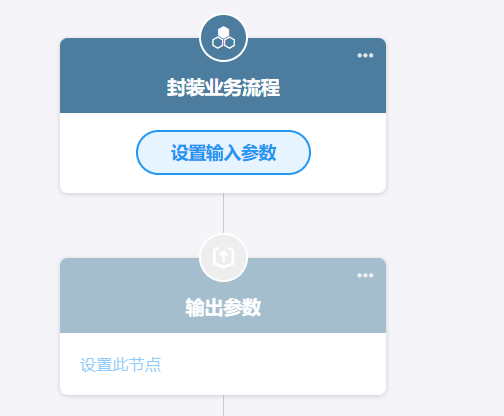Click the 设置输入参数 button
This screenshot has width=504, height=416.
tap(223, 152)
